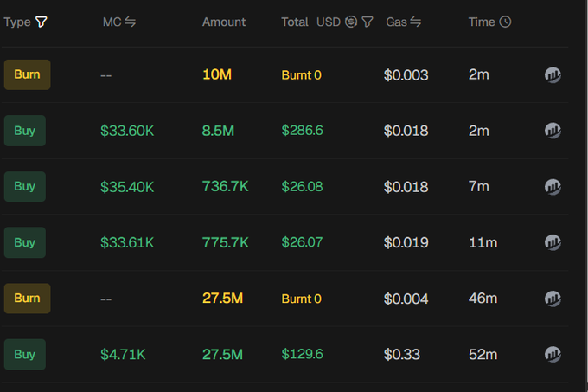Open the Total USD filter funnel icon
588x392 pixels.
pyautogui.click(x=367, y=22)
